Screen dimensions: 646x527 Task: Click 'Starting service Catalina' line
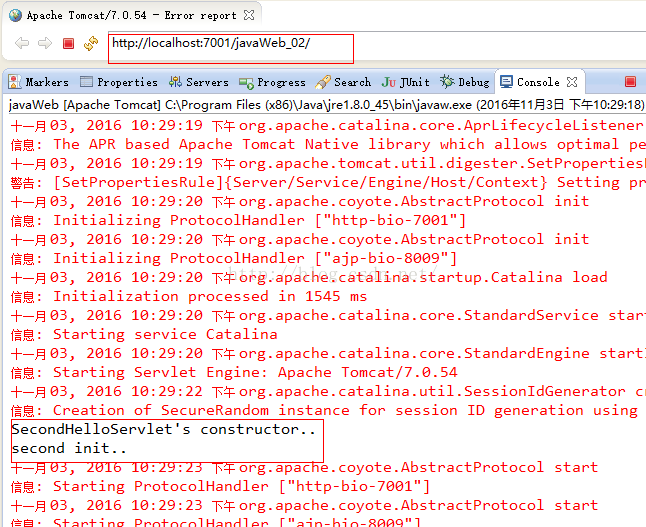[x=144, y=334]
